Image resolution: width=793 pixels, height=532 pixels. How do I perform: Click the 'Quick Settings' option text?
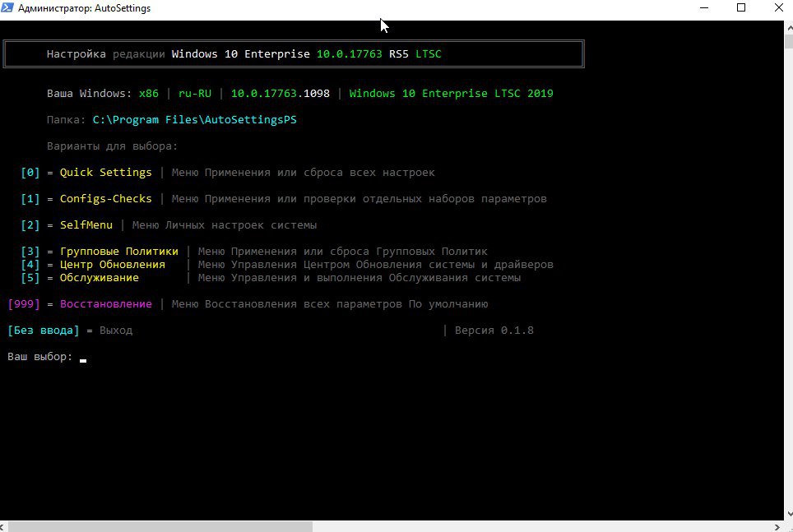[105, 173]
